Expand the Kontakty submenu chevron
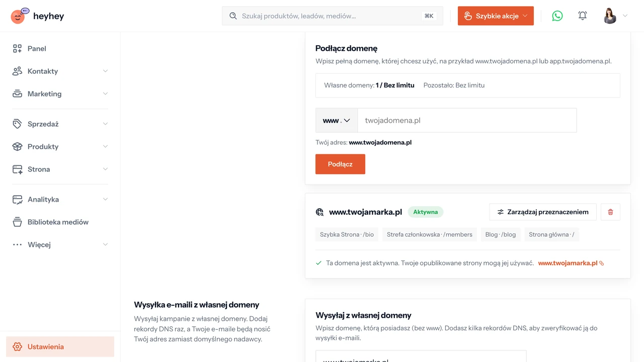The width and height of the screenshot is (644, 362). [105, 71]
